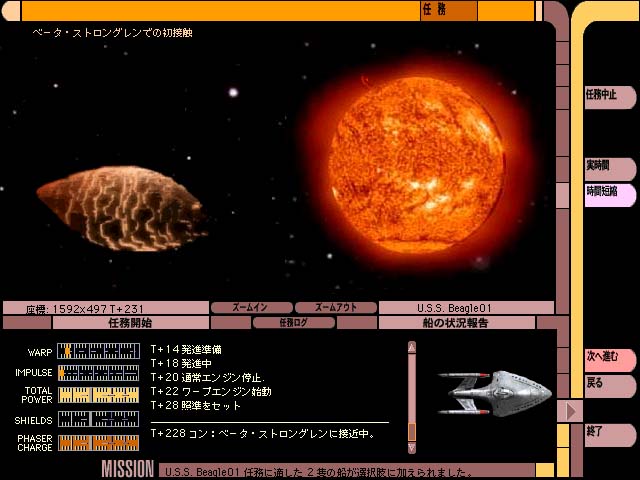The image size is (640, 480).
Task: Click the mission log scrollbar thumb
Action: pyautogui.click(x=412, y=432)
